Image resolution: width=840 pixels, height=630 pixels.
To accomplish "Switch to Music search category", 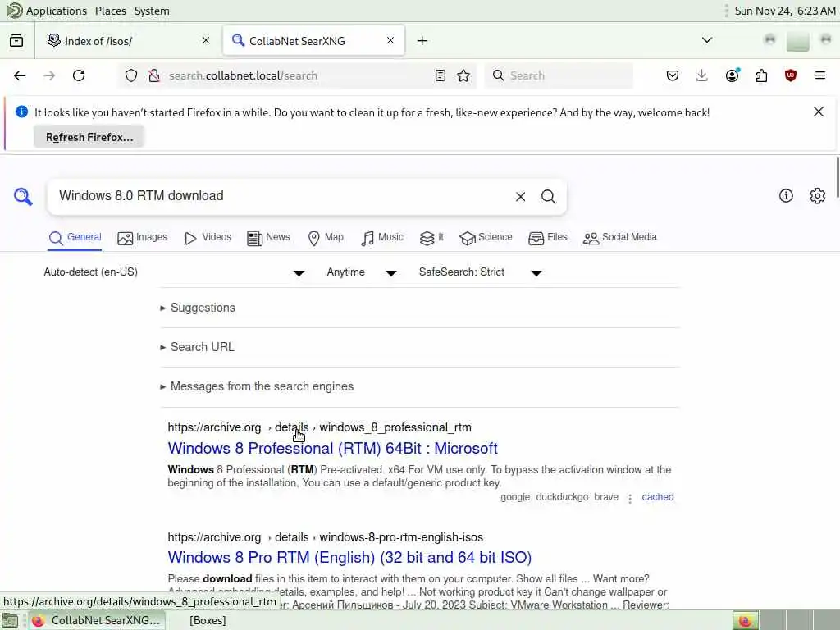I will tap(382, 237).
